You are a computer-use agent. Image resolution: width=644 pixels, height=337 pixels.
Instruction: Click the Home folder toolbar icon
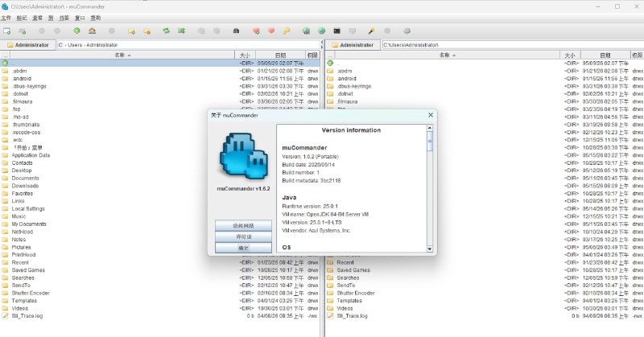(92, 31)
